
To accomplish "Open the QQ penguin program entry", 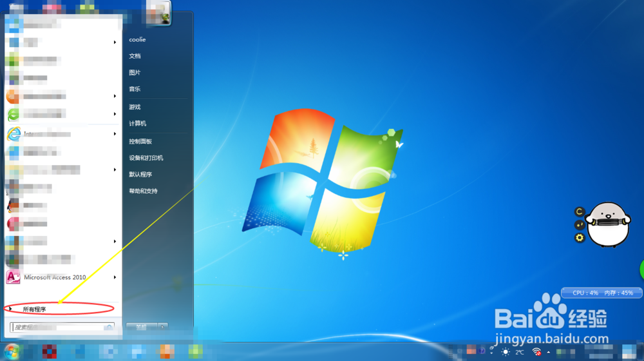I will pos(62,205).
